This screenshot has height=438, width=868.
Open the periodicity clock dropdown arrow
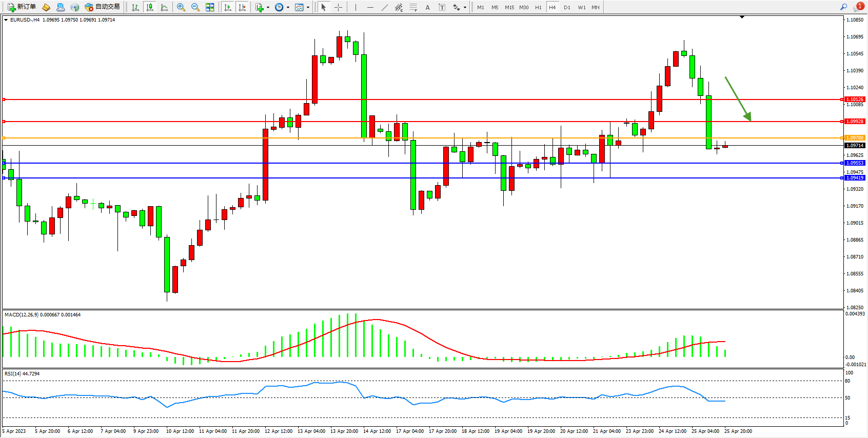point(288,7)
